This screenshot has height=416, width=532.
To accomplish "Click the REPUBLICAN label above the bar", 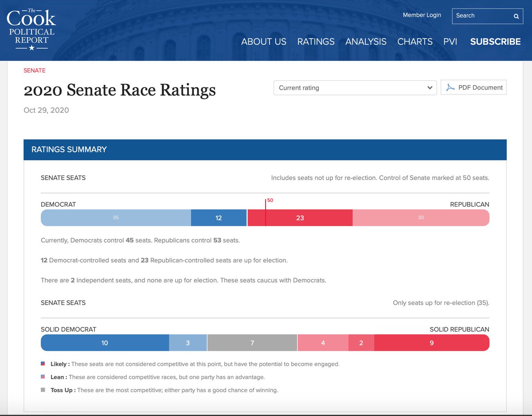I will point(470,204).
